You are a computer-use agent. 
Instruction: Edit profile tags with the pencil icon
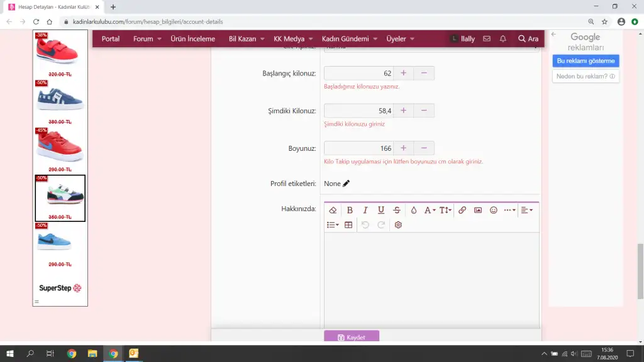(347, 184)
